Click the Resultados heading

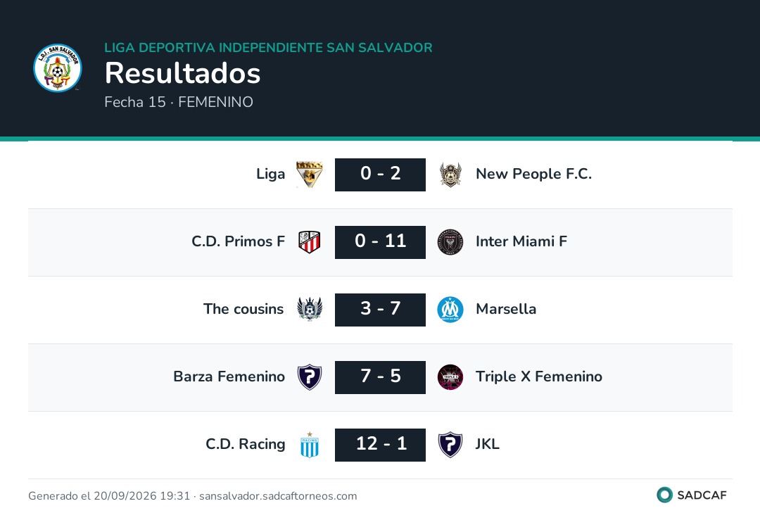tap(183, 73)
